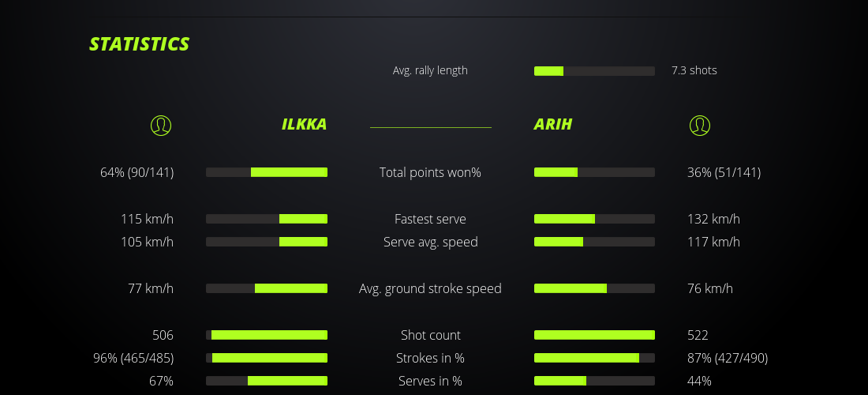Image resolution: width=868 pixels, height=395 pixels.
Task: Click the Avg. ground stroke speed label
Action: click(x=430, y=288)
